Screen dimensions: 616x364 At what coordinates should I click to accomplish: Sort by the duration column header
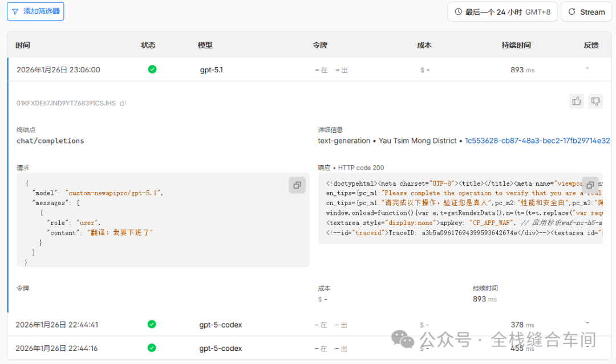click(516, 46)
